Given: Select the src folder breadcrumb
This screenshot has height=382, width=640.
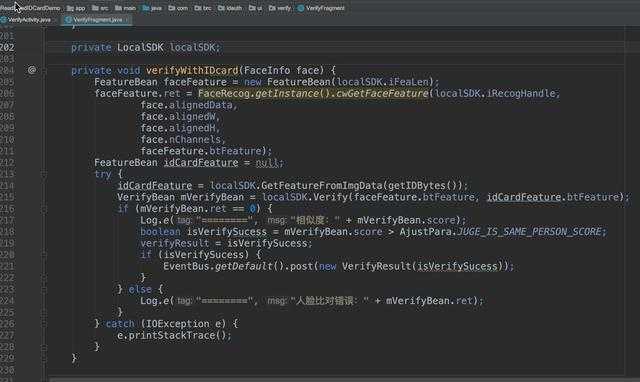Looking at the screenshot, I should (100, 8).
